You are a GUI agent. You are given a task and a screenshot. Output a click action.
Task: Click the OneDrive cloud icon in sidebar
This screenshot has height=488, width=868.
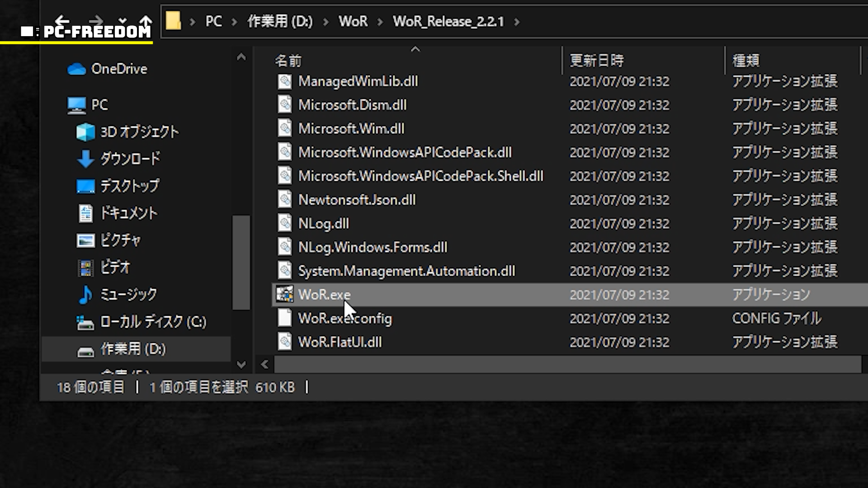point(76,69)
